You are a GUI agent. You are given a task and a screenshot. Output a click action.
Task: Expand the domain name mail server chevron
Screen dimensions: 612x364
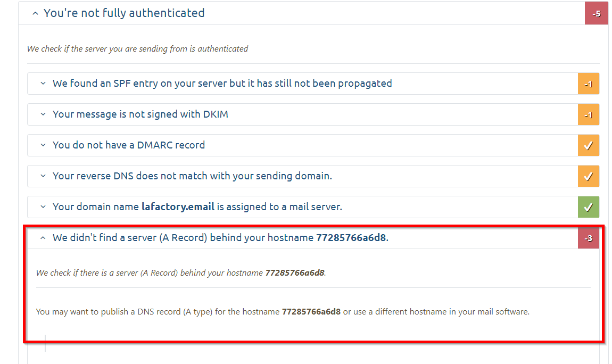pos(43,207)
